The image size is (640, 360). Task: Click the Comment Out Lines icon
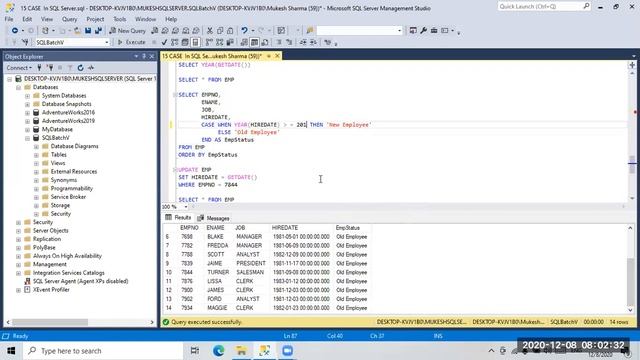[x=279, y=42]
